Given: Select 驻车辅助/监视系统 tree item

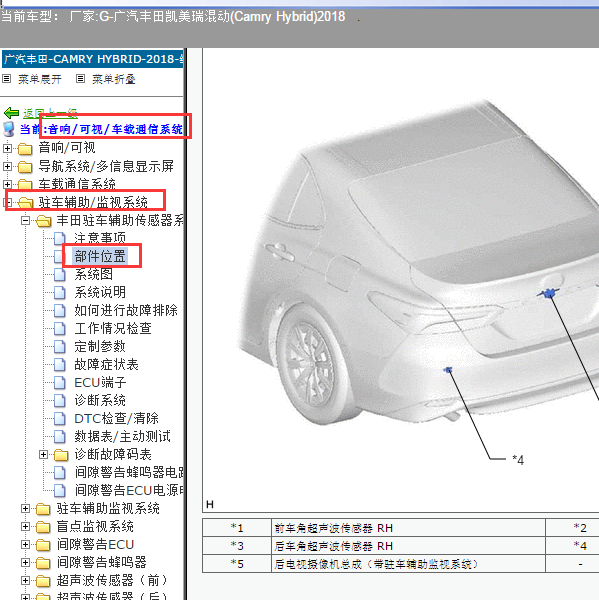Looking at the screenshot, I should (x=93, y=202).
